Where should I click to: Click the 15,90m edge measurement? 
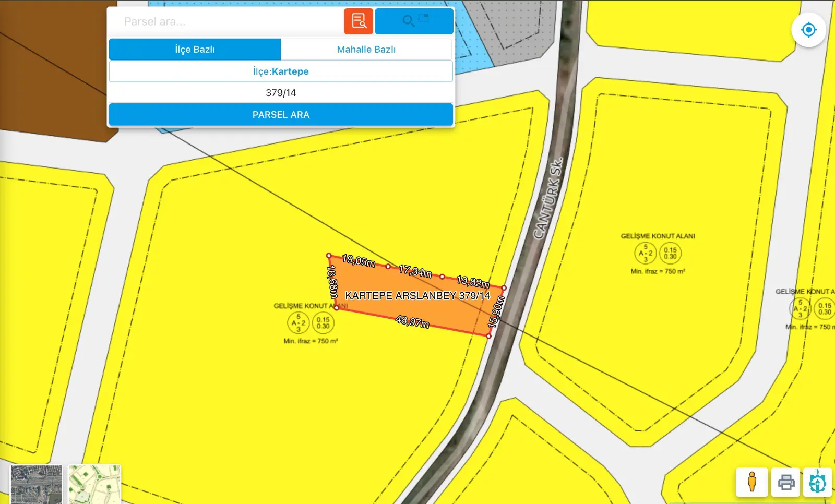[x=496, y=312]
